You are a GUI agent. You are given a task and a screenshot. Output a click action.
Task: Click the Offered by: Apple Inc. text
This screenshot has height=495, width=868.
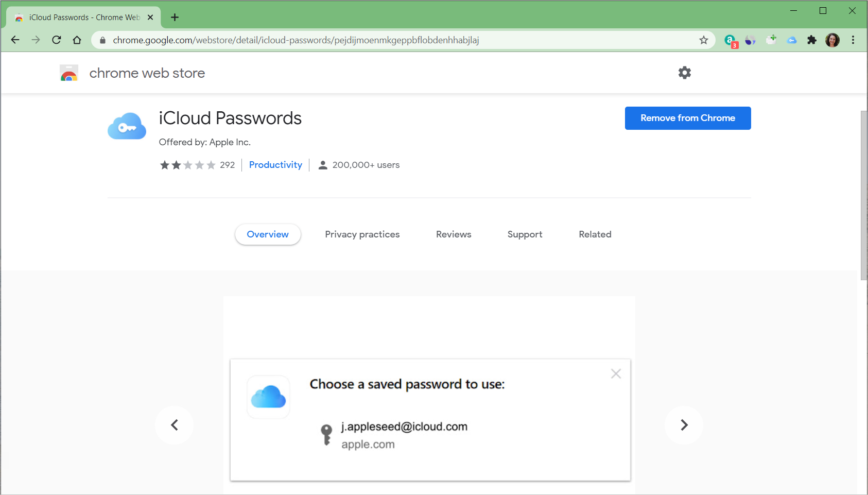pyautogui.click(x=205, y=142)
